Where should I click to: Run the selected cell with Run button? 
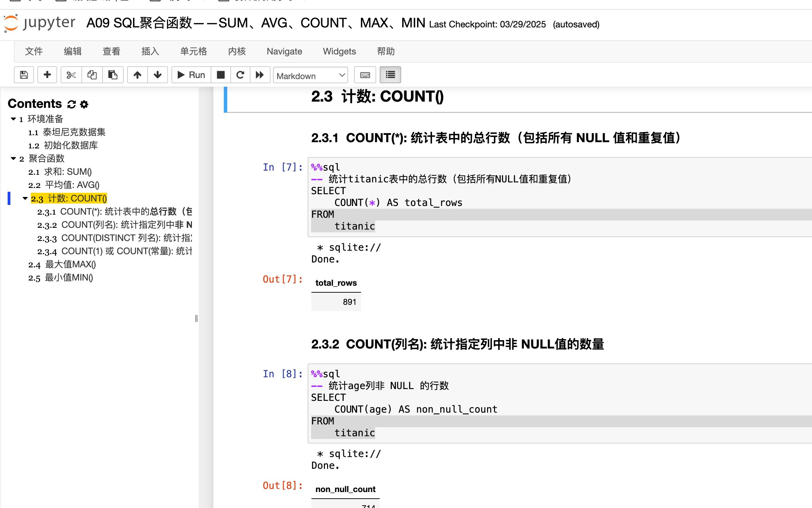coord(191,75)
